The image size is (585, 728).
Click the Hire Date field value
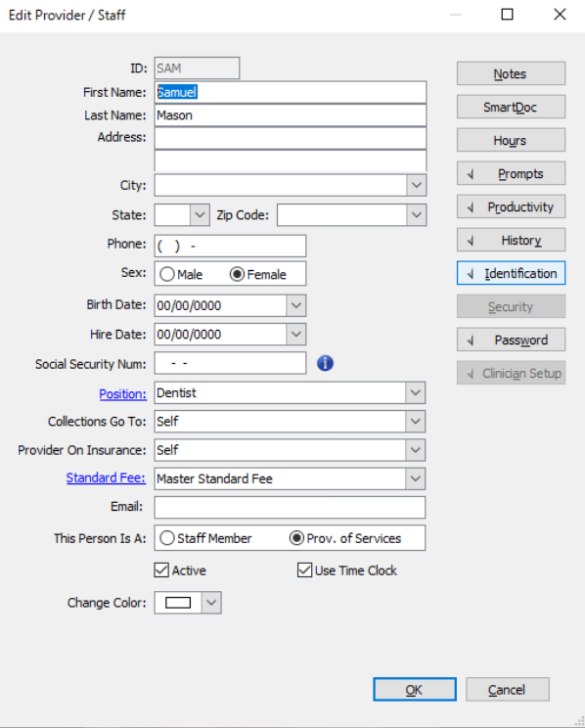220,335
